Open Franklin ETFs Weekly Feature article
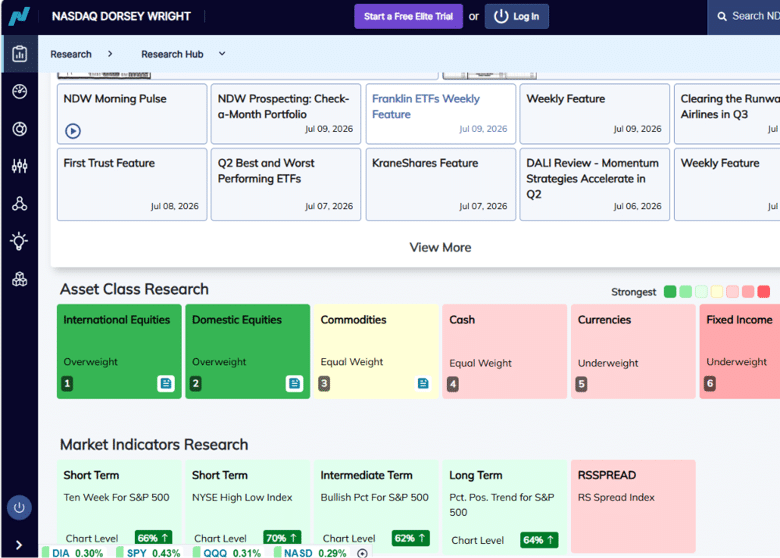This screenshot has height=558, width=780. (x=441, y=114)
